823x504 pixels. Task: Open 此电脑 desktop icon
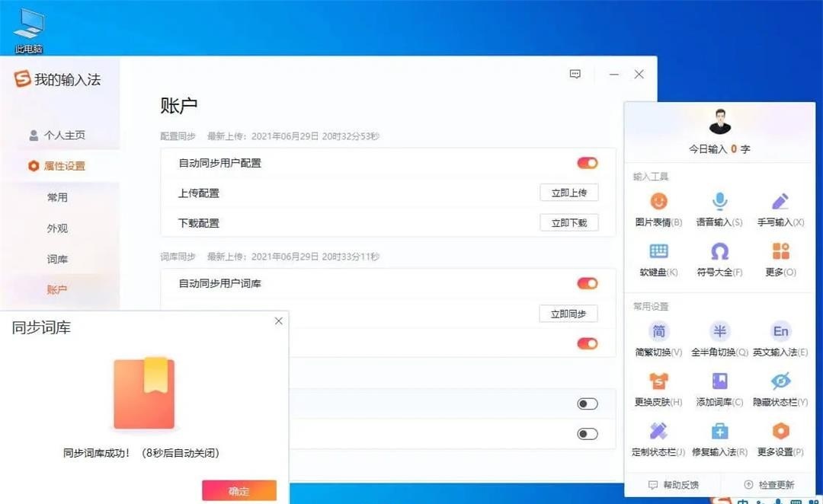click(28, 30)
